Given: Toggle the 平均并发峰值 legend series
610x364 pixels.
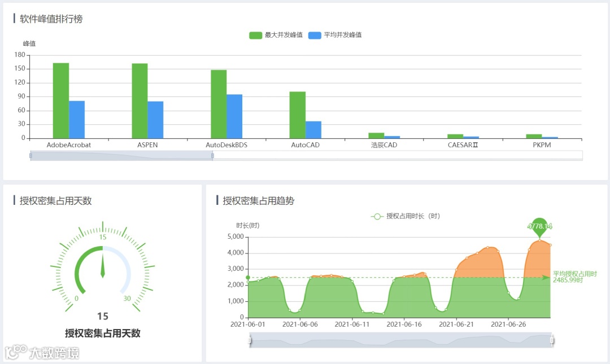Looking at the screenshot, I should point(334,35).
